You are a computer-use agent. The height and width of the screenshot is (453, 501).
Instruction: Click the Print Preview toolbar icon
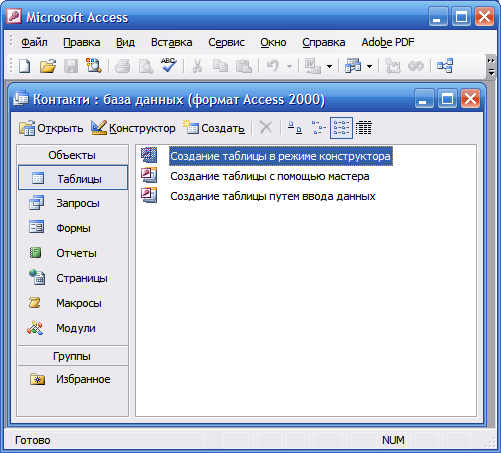click(x=146, y=66)
